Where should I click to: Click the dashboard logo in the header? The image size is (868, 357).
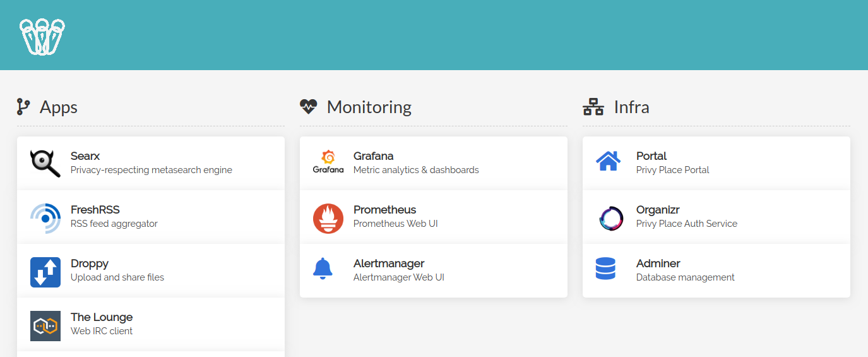click(42, 37)
